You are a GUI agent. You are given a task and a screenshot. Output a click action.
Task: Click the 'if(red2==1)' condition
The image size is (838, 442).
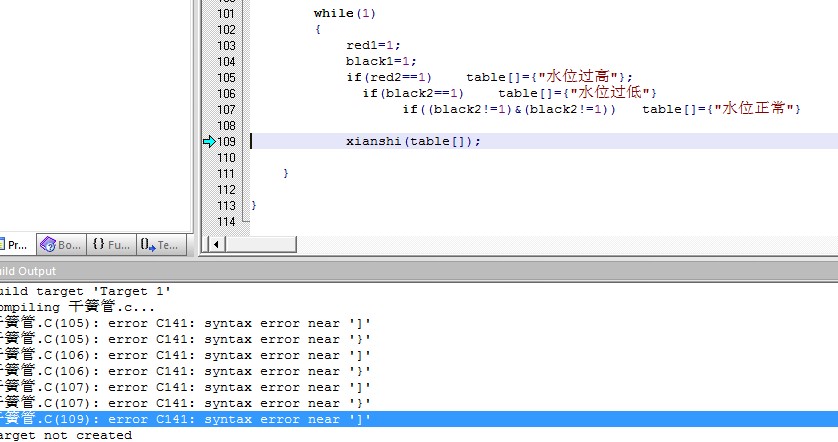(x=389, y=77)
